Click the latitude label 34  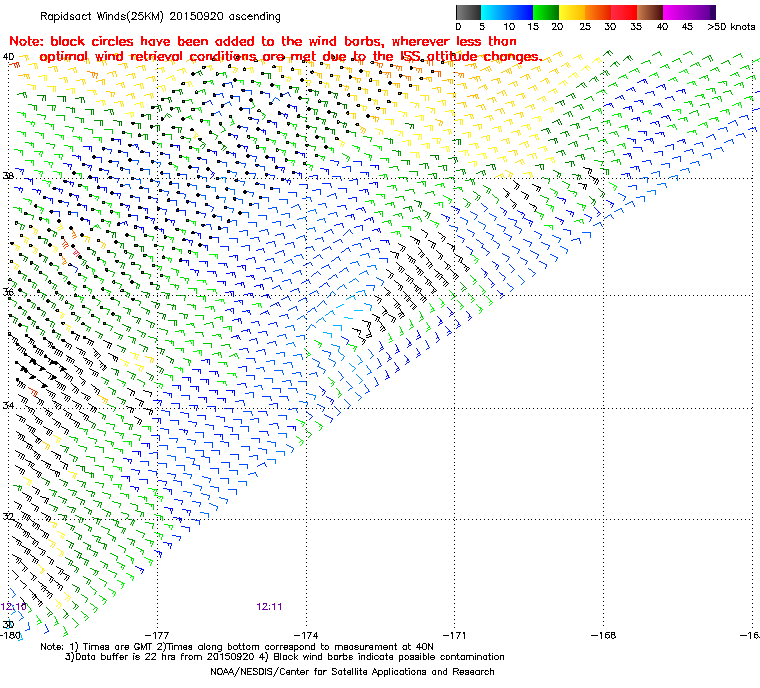[8, 405]
